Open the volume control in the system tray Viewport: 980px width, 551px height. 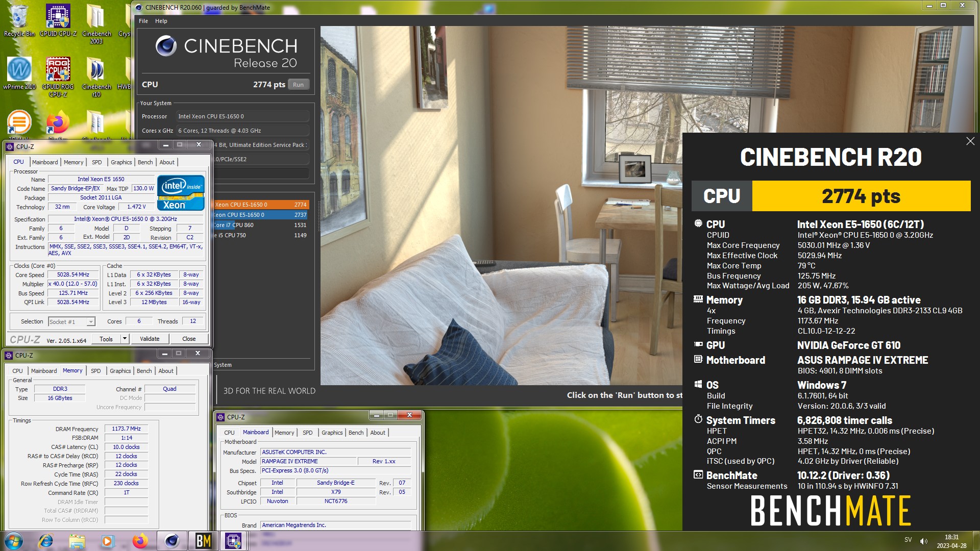click(x=924, y=541)
